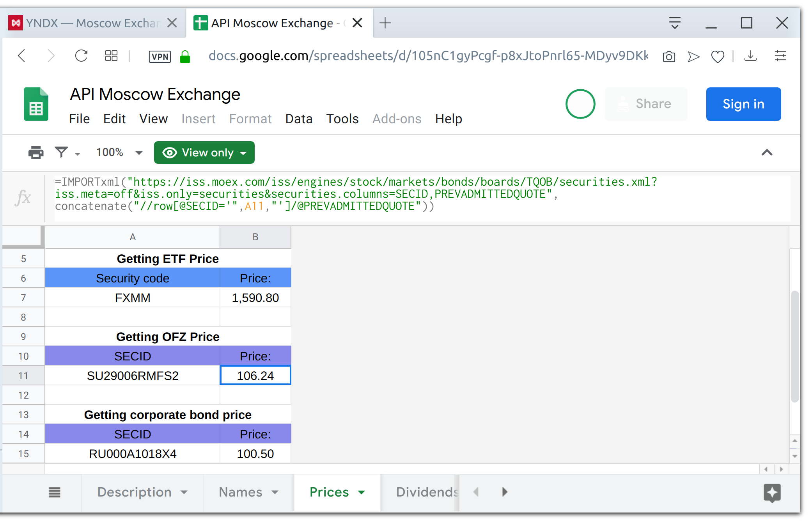Click the all sheets list icon
812x525 pixels.
pyautogui.click(x=55, y=492)
